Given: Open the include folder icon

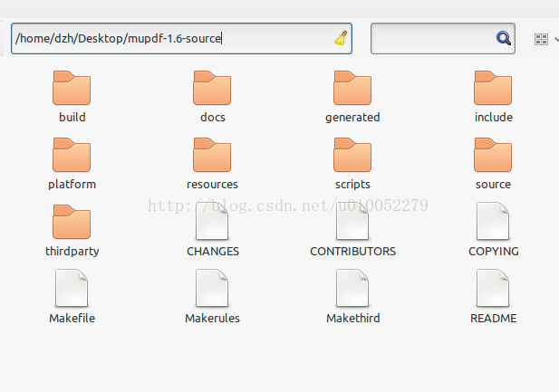Looking at the screenshot, I should 493,88.
